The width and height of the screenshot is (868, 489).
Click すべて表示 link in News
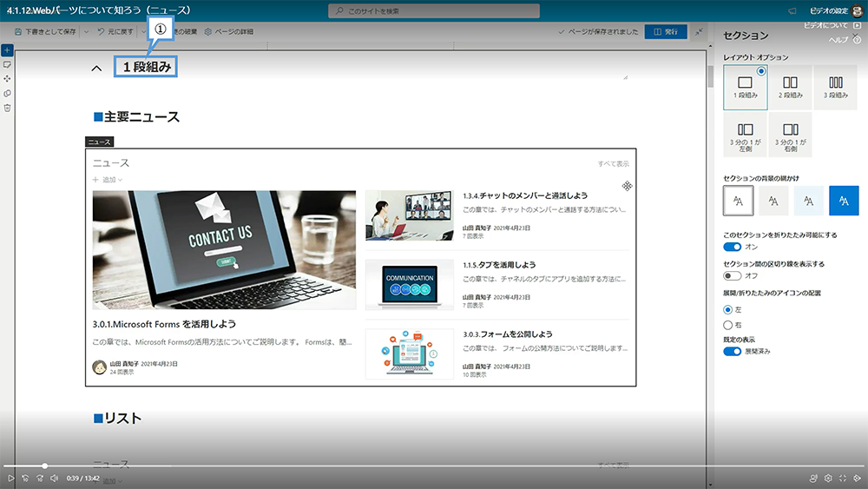tap(613, 164)
